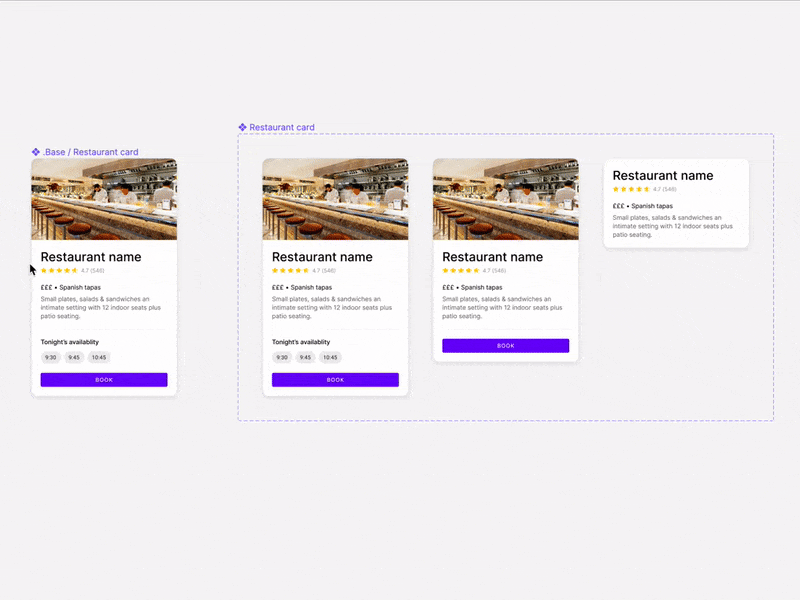The image size is (800, 600).
Task: Select the description paragraph in the .Base card
Action: (101, 308)
